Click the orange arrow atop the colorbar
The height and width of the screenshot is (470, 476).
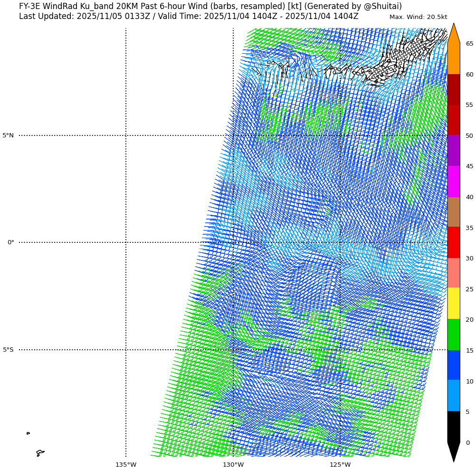454,34
